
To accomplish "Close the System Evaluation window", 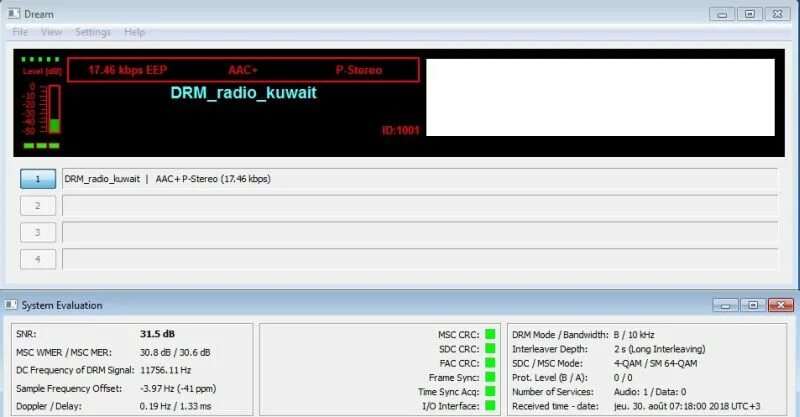I will tap(781, 305).
